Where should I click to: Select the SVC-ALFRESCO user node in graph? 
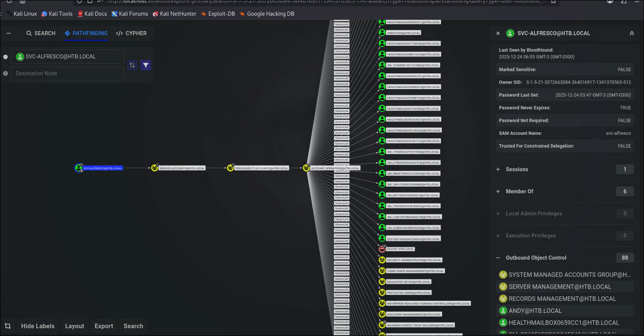pyautogui.click(x=79, y=168)
